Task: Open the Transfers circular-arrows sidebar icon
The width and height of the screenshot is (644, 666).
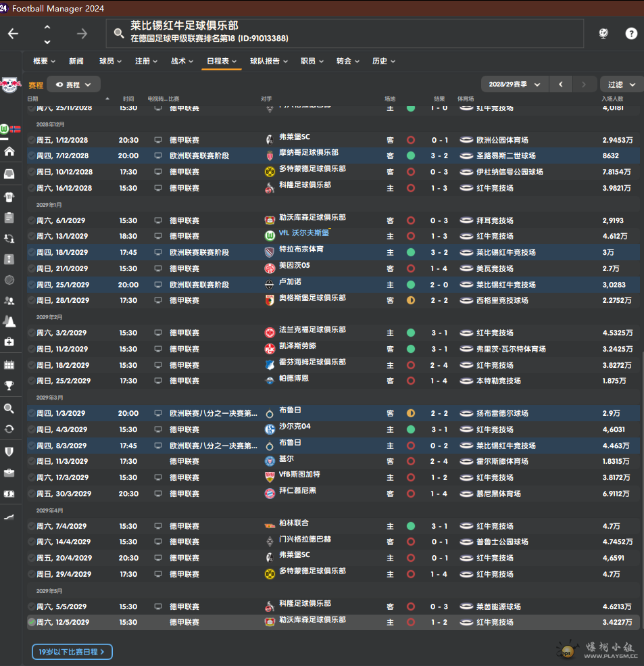Action: (9, 429)
